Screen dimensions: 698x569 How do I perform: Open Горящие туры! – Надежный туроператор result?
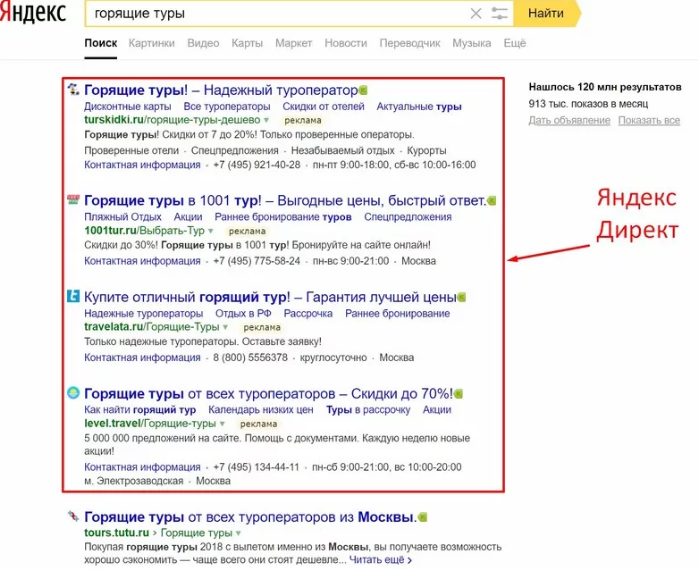(221, 90)
